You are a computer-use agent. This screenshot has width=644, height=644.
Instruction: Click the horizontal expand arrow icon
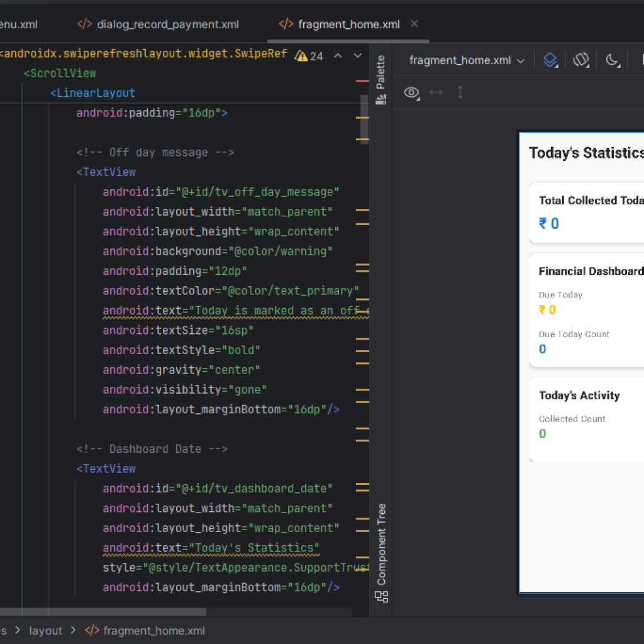pos(436,92)
